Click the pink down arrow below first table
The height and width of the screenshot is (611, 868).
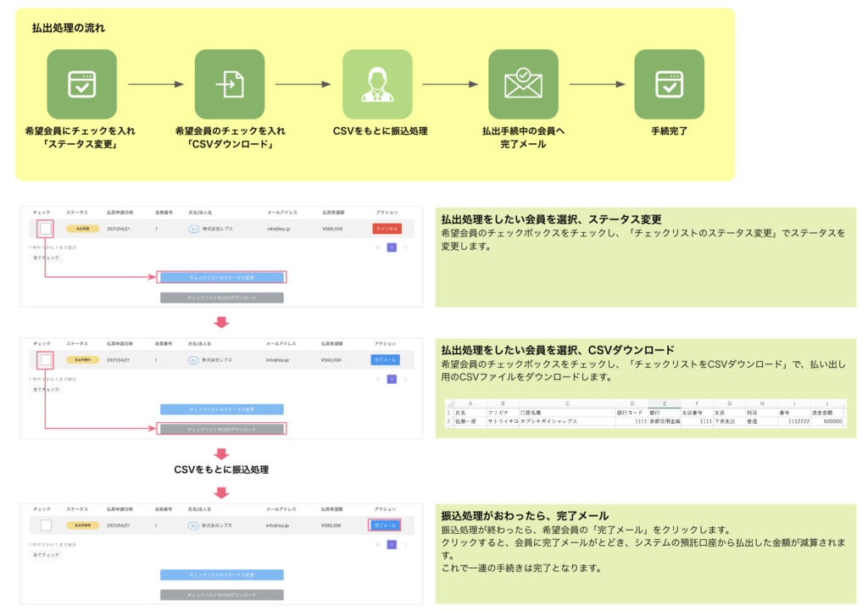tap(221, 323)
